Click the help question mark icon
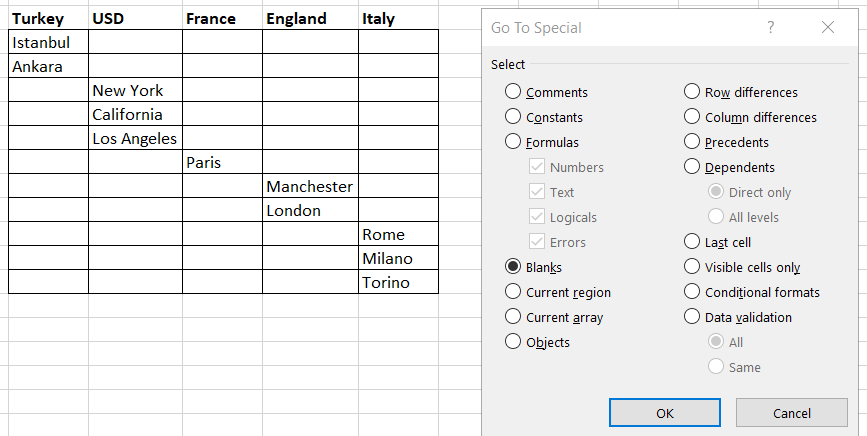The width and height of the screenshot is (867, 436). point(770,28)
